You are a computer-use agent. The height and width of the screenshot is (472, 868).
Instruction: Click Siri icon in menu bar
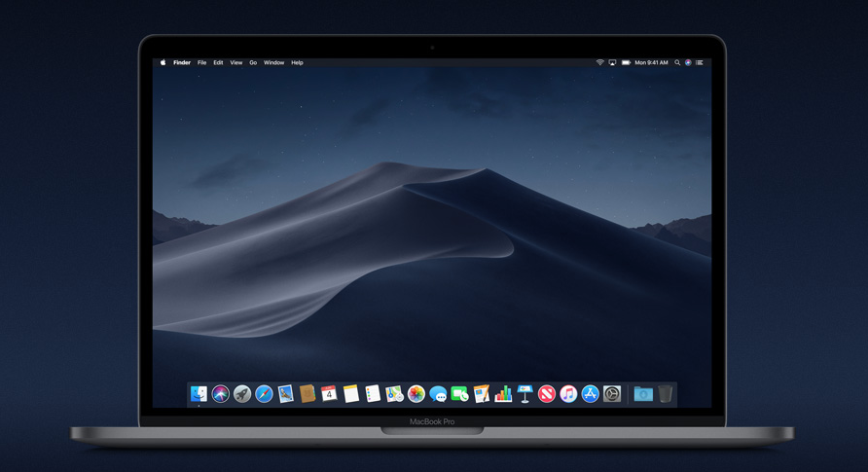688,62
